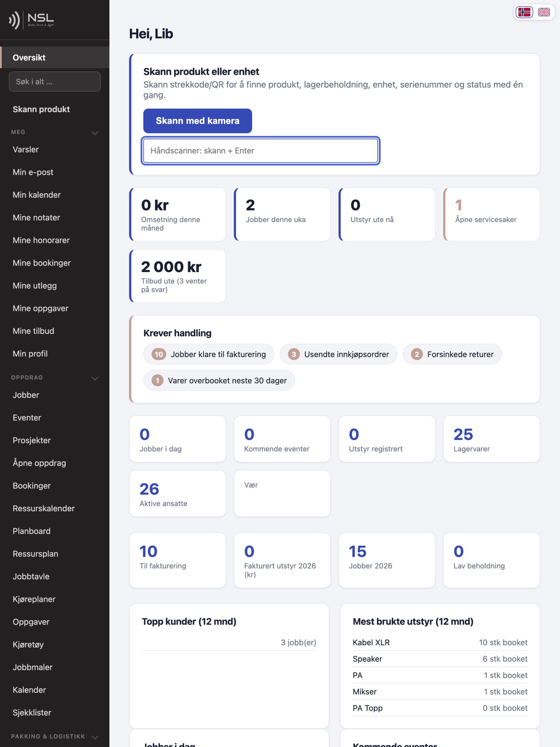Open Usendte innkjøpsordrer chip
The height and width of the screenshot is (747, 560).
click(x=338, y=354)
